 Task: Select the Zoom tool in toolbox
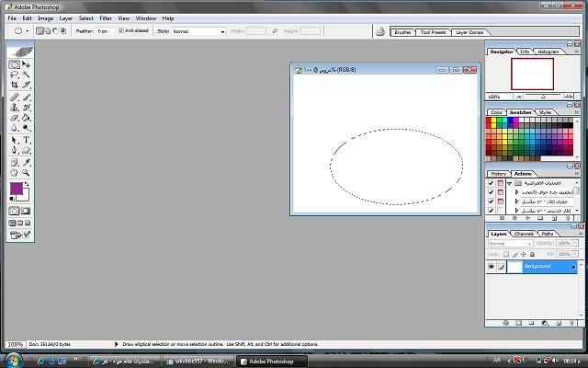[27, 171]
